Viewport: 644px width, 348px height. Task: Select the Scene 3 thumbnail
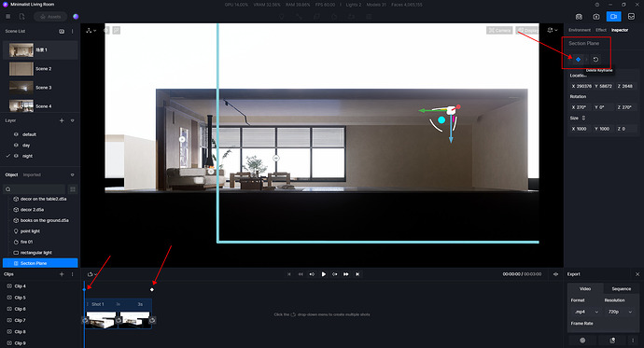click(21, 88)
